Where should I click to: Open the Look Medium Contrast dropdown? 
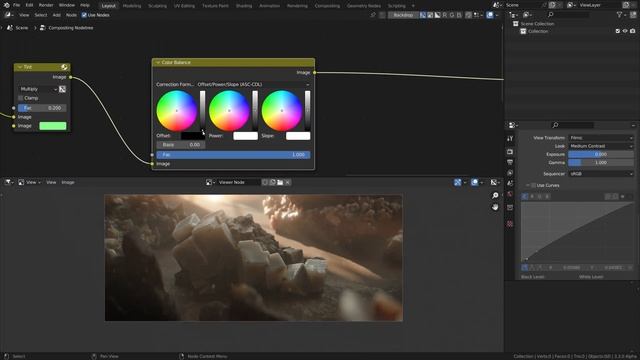(601, 146)
